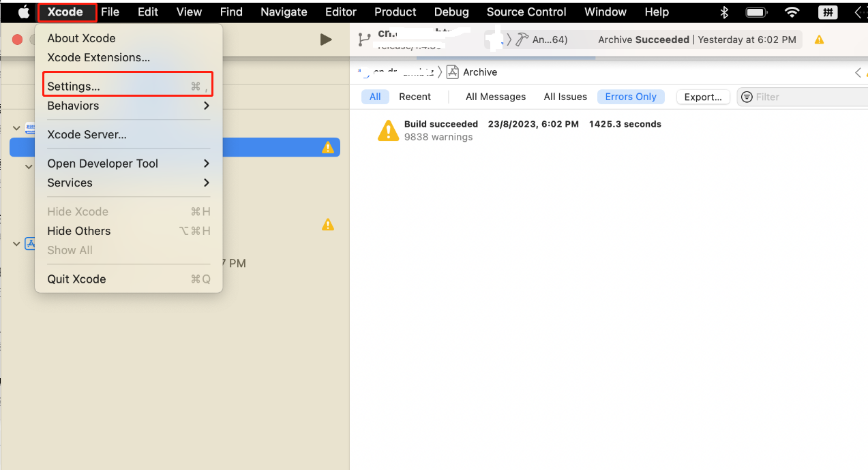868x470 pixels.
Task: Open the Behaviors submenu
Action: click(128, 106)
